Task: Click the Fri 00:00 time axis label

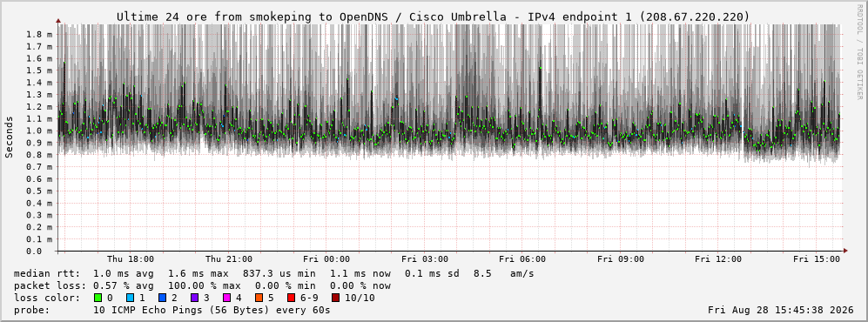Action: (x=326, y=259)
